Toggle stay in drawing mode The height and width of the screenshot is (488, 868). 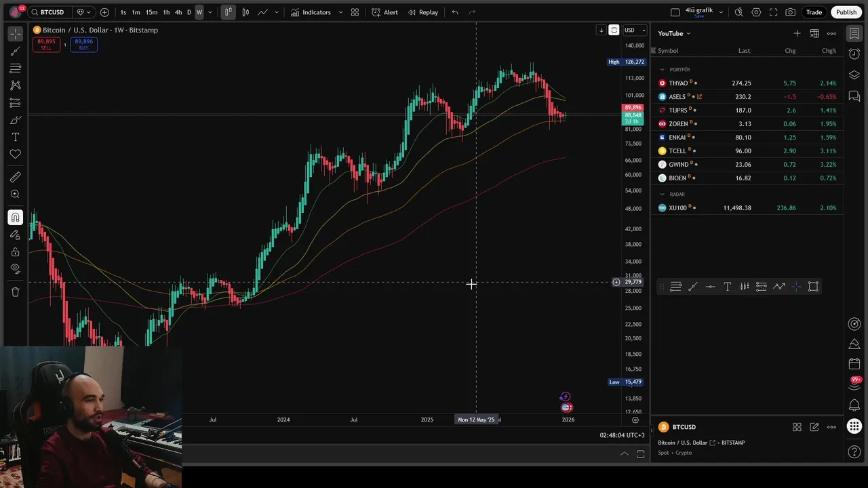click(x=15, y=235)
